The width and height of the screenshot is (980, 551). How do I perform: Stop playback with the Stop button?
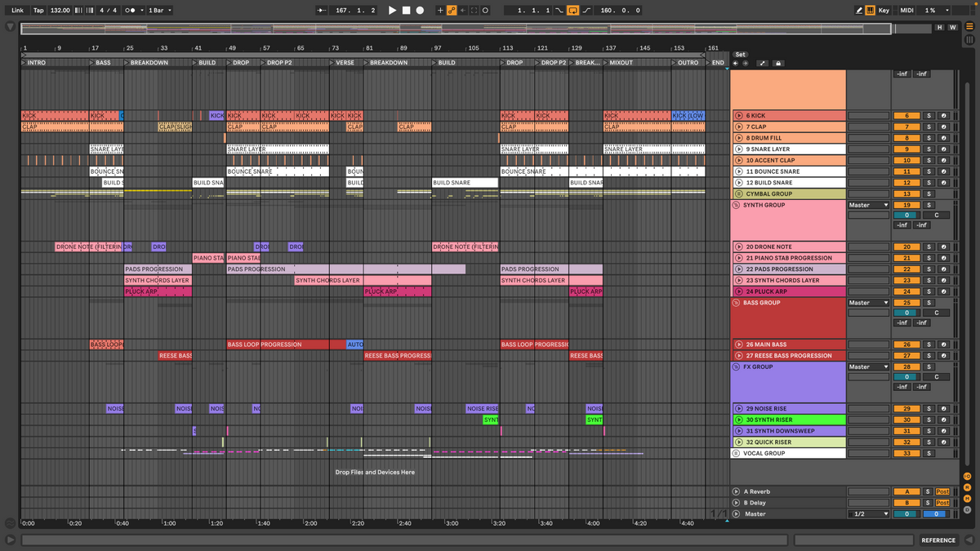pos(406,11)
